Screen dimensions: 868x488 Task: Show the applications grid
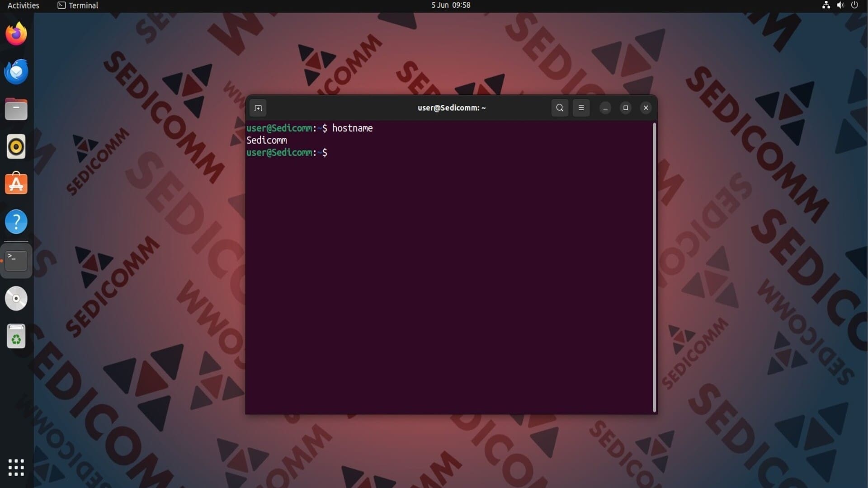pos(16,468)
